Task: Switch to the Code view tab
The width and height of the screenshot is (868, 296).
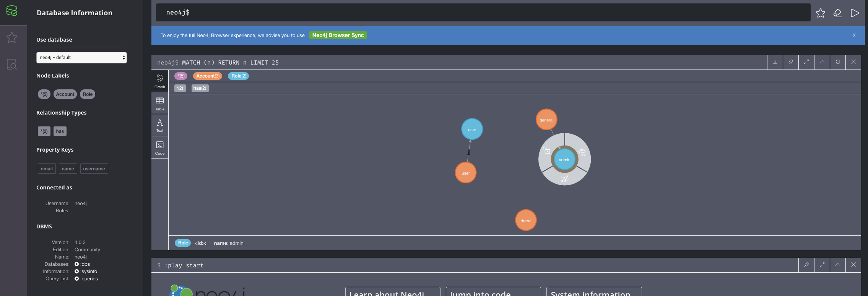Action: click(160, 147)
